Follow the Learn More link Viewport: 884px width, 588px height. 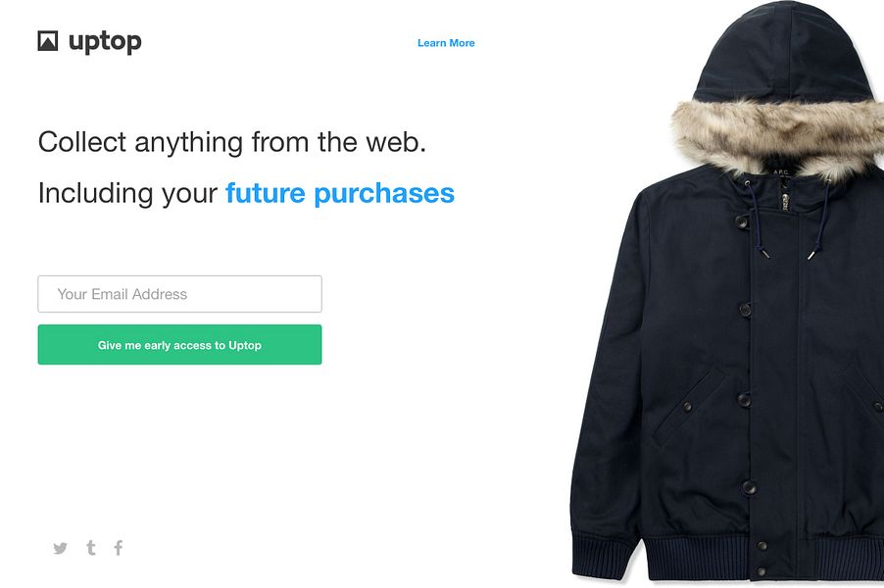point(446,43)
